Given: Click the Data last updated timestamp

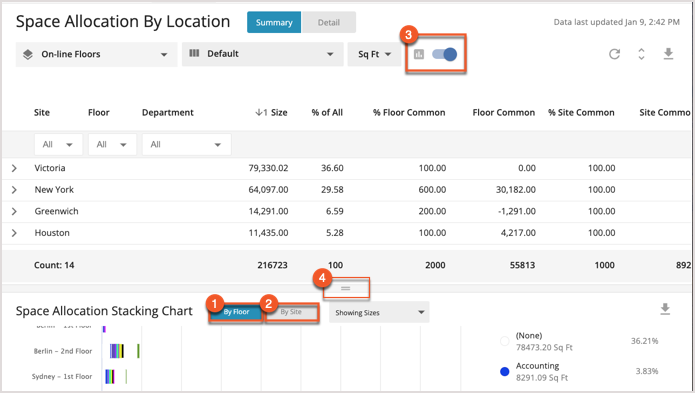Looking at the screenshot, I should (x=617, y=22).
